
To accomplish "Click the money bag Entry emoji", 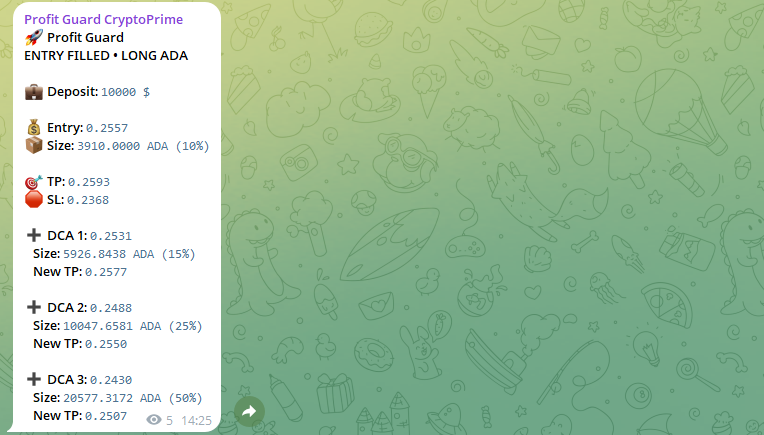I will click(x=34, y=128).
